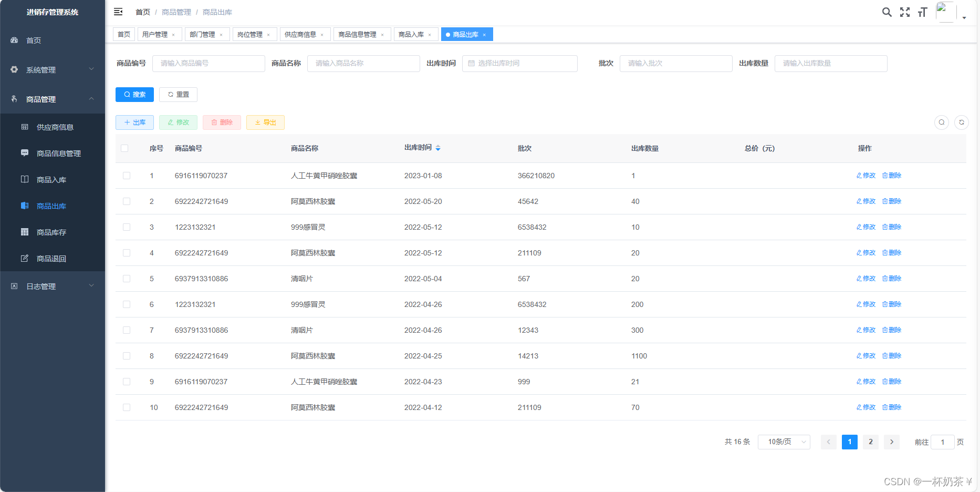Switch to the 首页 tab in tab bar

[x=124, y=35]
